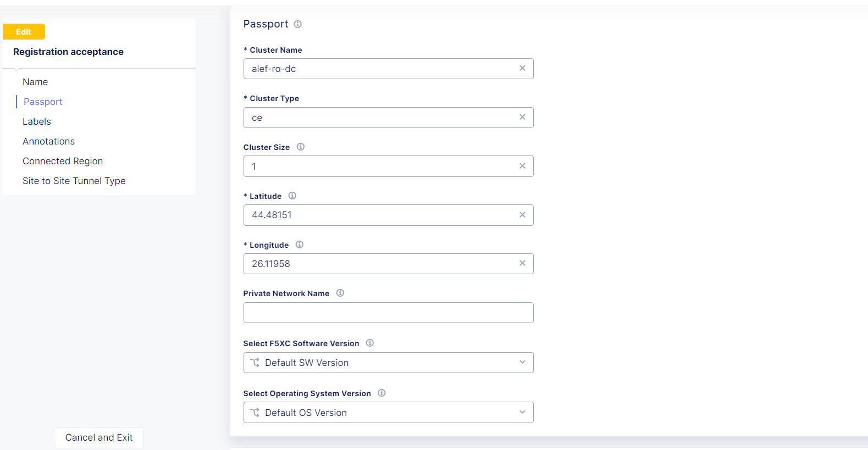Go to Labels section in sidebar

(x=37, y=121)
